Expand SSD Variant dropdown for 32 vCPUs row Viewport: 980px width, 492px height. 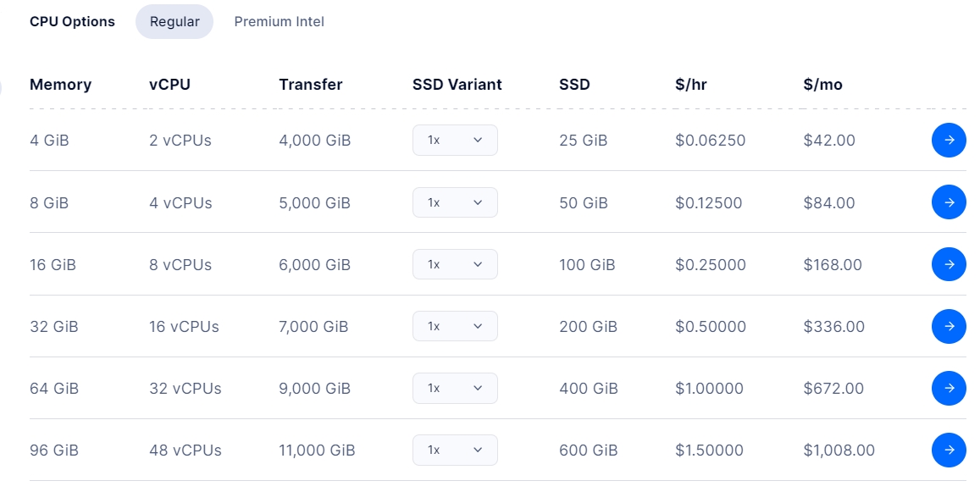[455, 388]
